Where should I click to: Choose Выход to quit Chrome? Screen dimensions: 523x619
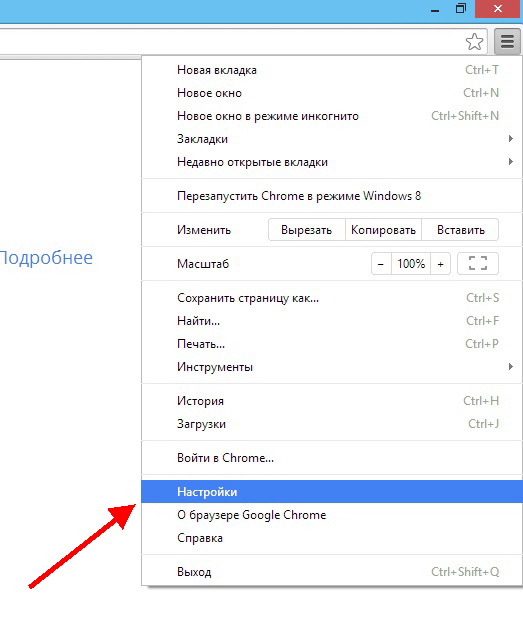[x=332, y=572]
